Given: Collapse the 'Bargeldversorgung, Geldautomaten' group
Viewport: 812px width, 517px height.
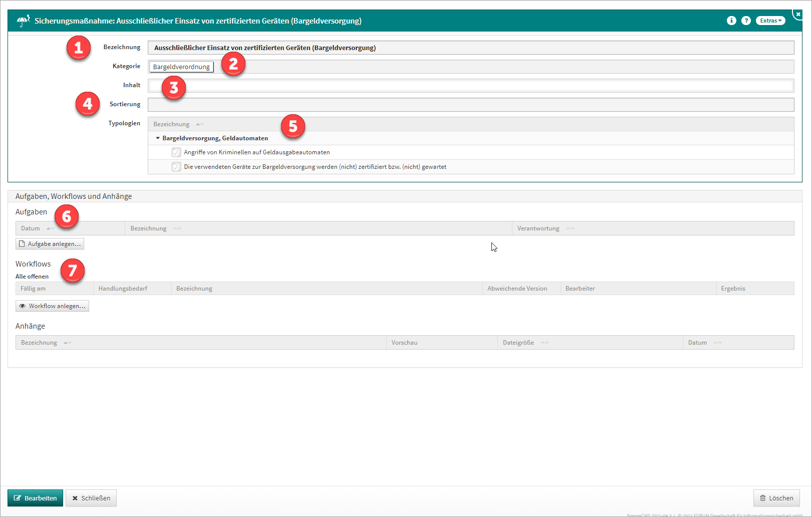Looking at the screenshot, I should (x=158, y=138).
